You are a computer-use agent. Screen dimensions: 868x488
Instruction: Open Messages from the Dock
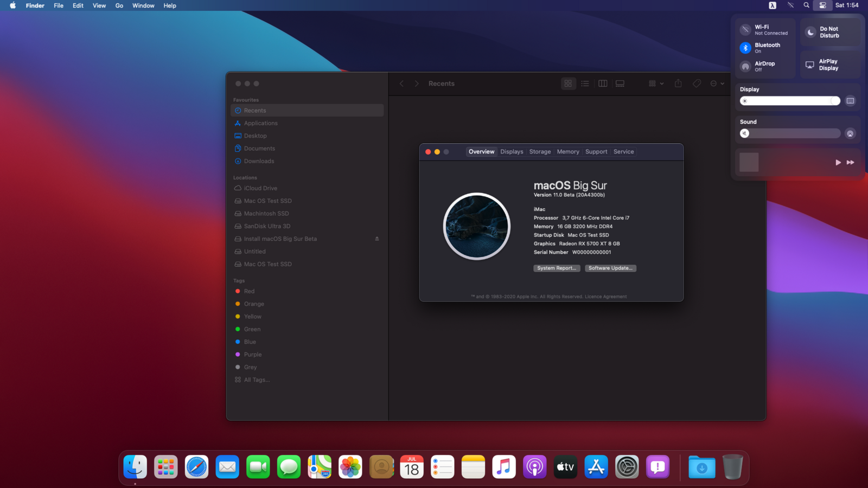(289, 467)
